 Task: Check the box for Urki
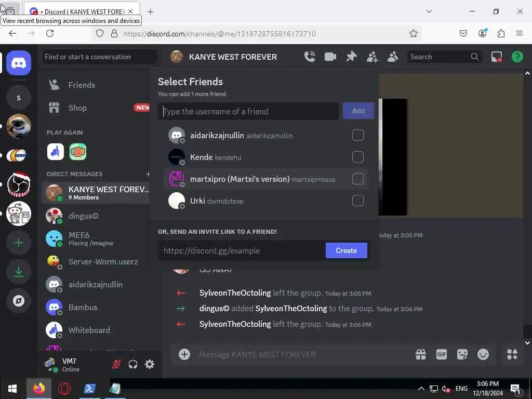[x=357, y=201]
